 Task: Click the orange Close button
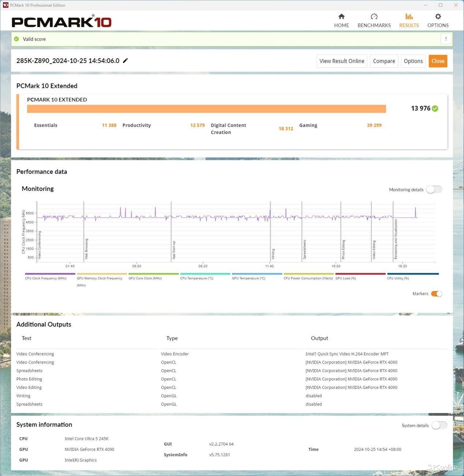(x=438, y=61)
